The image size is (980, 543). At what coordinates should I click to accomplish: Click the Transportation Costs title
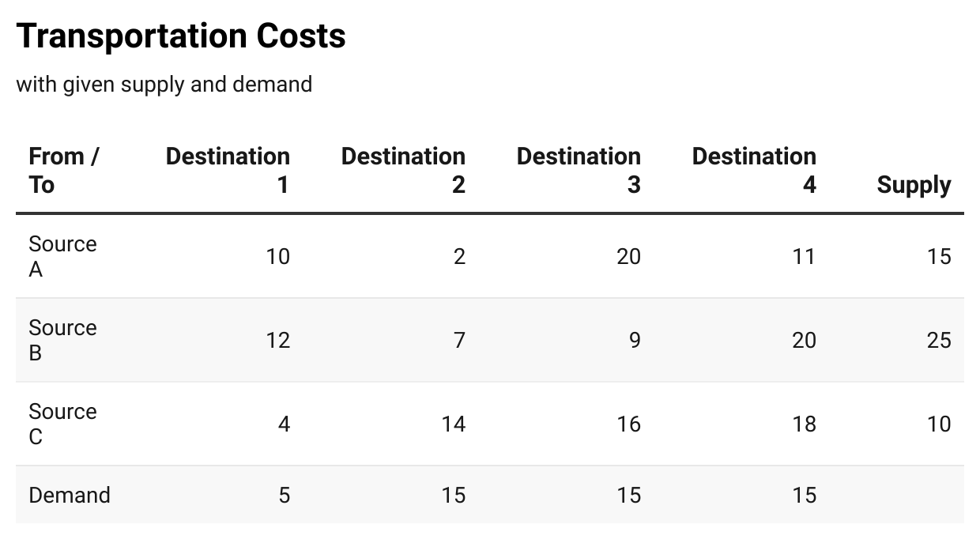(181, 36)
